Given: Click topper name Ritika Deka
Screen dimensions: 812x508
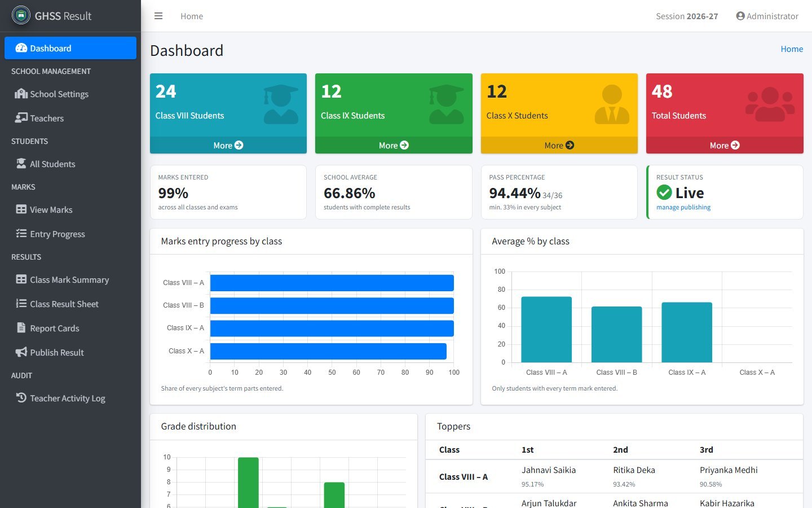Looking at the screenshot, I should pos(634,470).
